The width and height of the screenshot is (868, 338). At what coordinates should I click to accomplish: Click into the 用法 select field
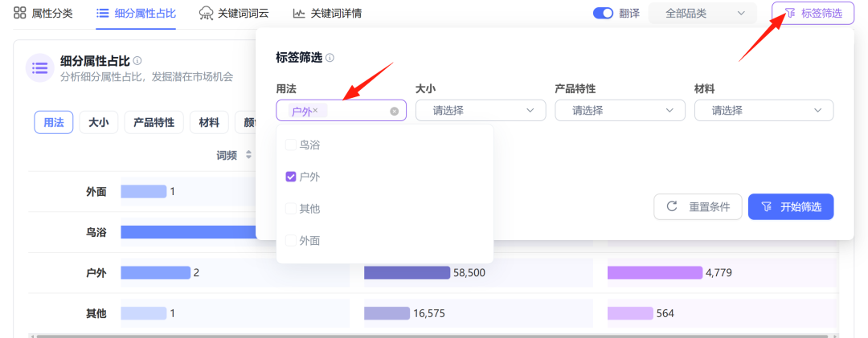[341, 111]
